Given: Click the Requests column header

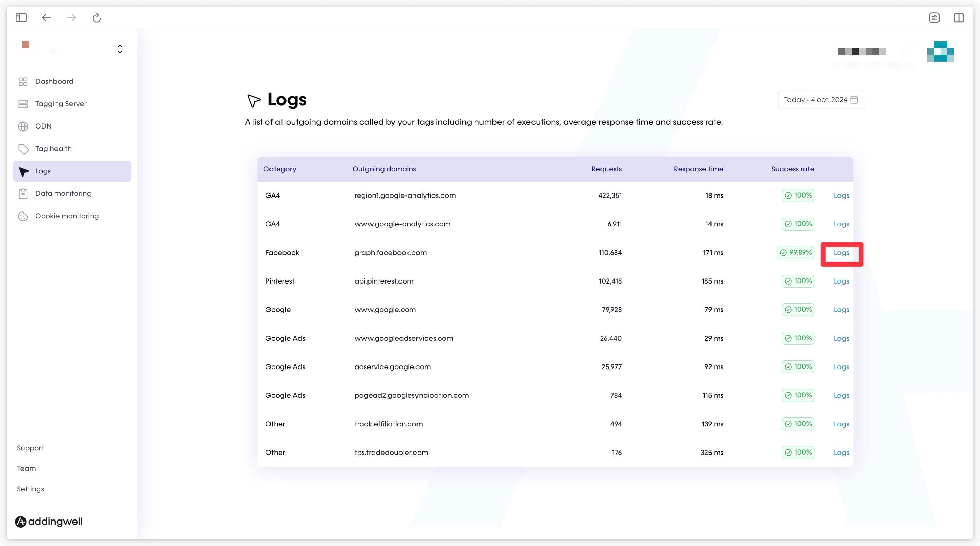Looking at the screenshot, I should [606, 169].
